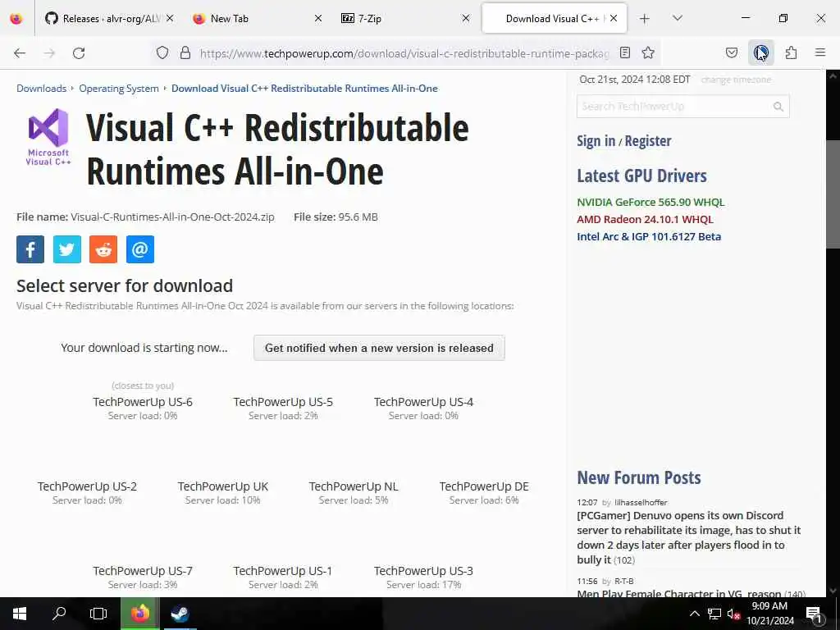Click the padlock site info icon
Screen dimensions: 840x630
point(185,52)
